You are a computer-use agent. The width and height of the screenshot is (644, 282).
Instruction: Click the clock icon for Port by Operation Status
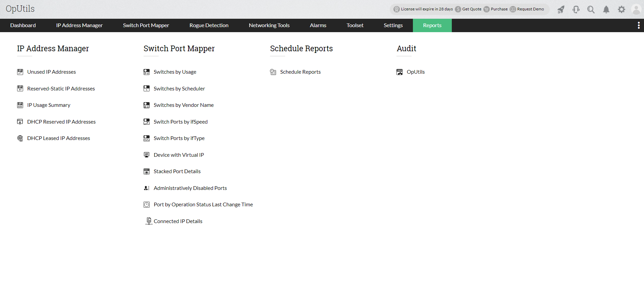(147, 205)
